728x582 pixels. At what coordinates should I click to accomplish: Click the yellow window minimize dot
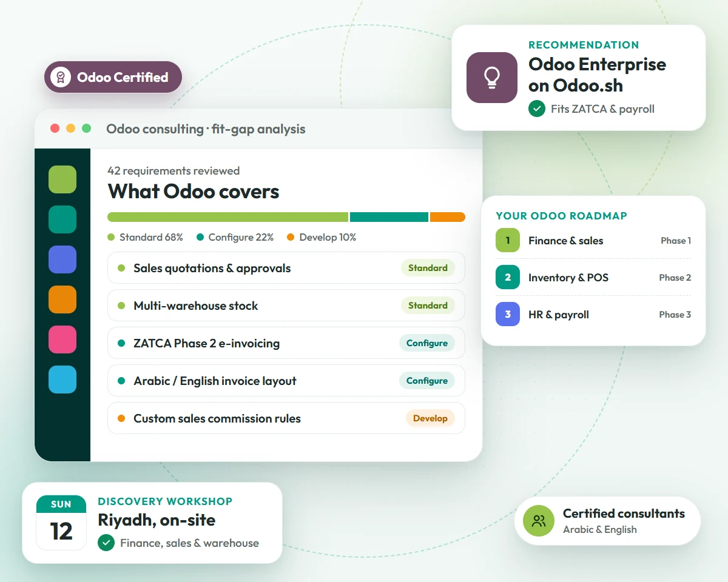(x=70, y=128)
